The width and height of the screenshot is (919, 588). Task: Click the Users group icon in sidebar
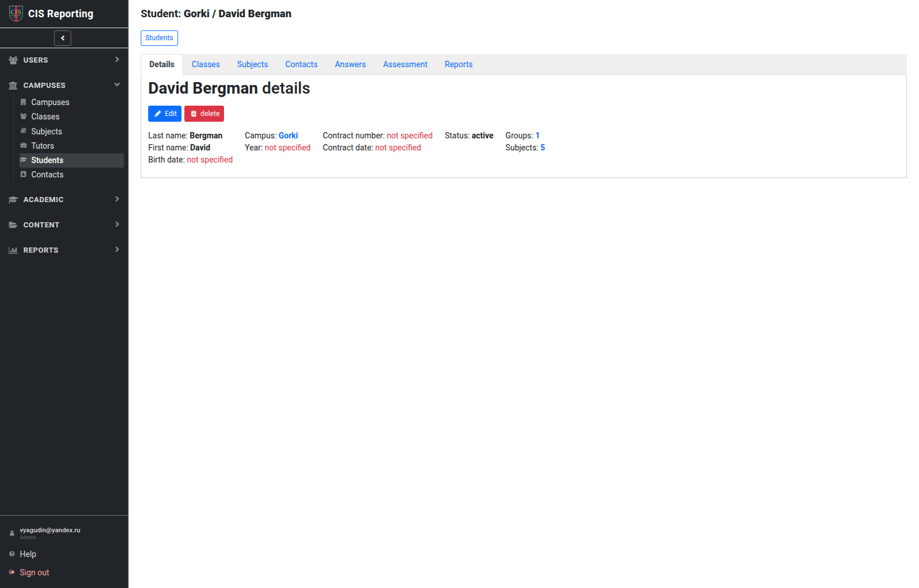(13, 60)
